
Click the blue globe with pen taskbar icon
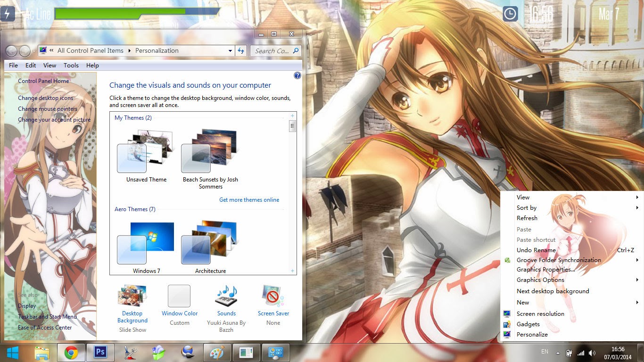pos(188,353)
